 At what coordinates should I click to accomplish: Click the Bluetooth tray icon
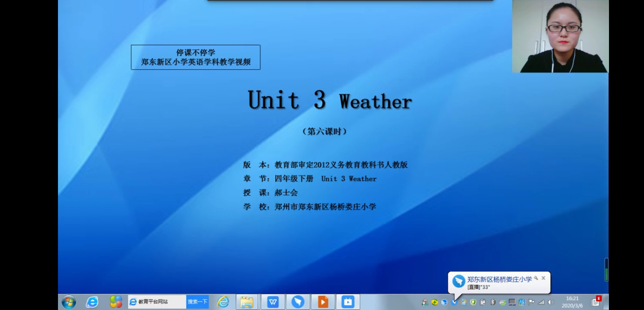click(x=492, y=302)
